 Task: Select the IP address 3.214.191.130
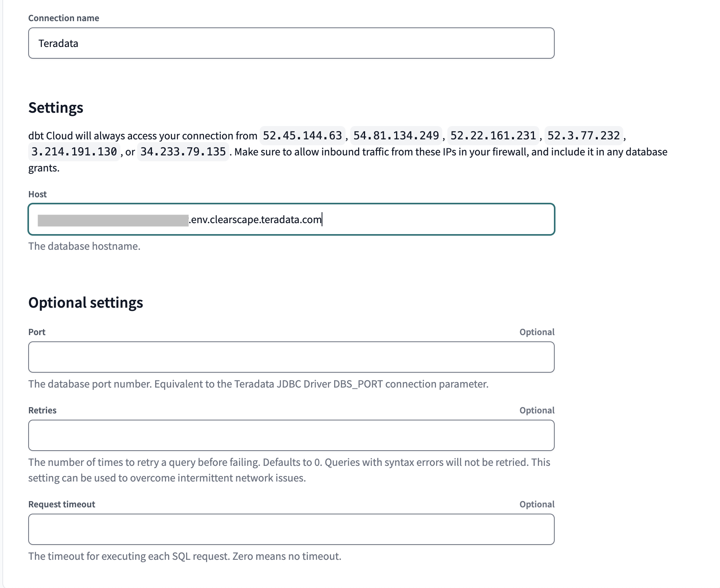pyautogui.click(x=74, y=152)
